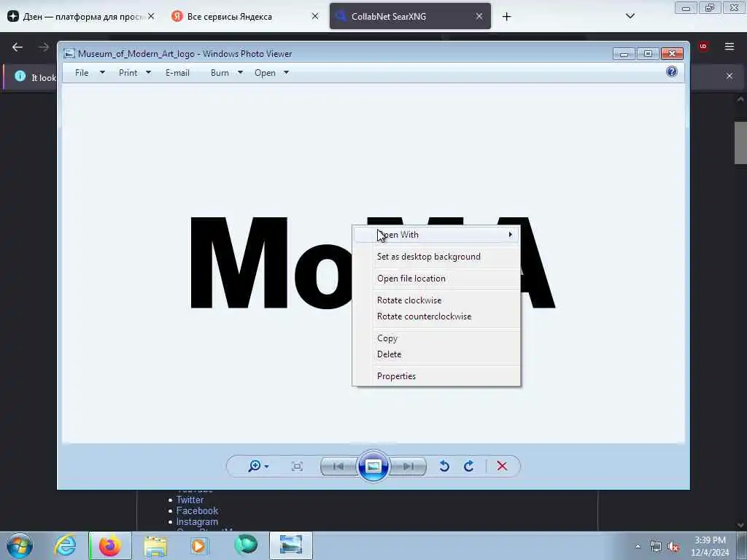Open Windows Explorer from the taskbar

(x=155, y=545)
